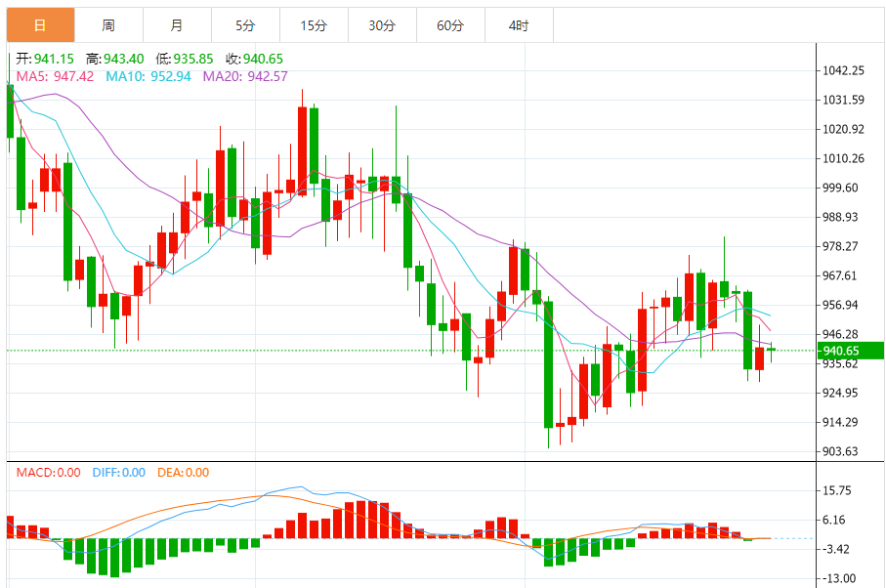This screenshot has height=588, width=886.
Task: Click the 收:940.65 close price value
Action: tap(254, 59)
